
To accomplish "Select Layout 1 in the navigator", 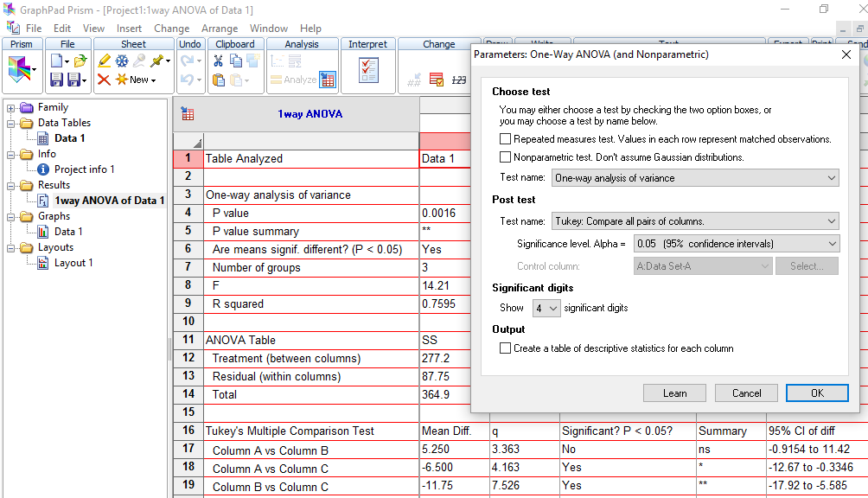I will tap(73, 262).
